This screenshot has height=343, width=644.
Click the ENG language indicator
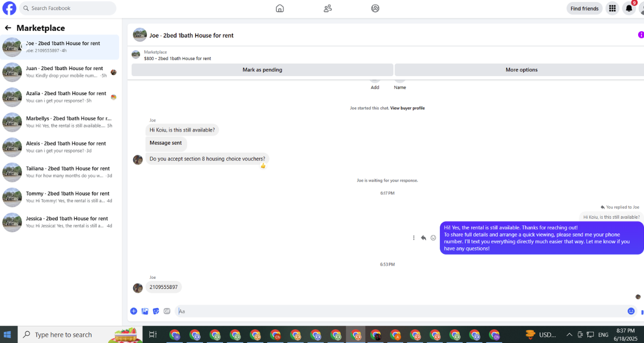tap(603, 335)
